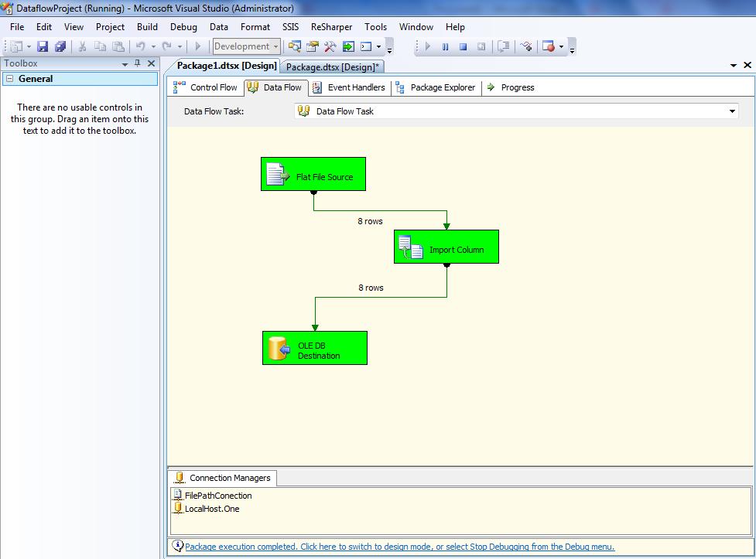Open the Package.dtsx [Design]* document tab
Screen dimensions: 756x559
tap(332, 67)
